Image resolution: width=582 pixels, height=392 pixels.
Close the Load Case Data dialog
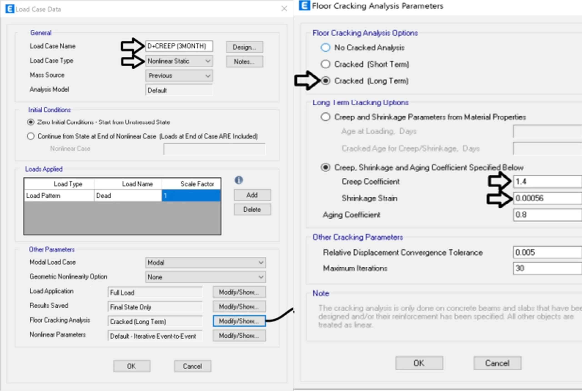click(x=284, y=9)
